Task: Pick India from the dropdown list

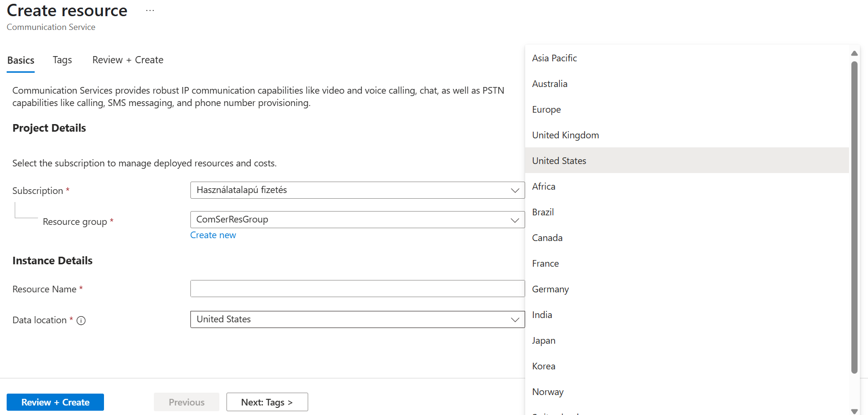Action: (x=687, y=315)
